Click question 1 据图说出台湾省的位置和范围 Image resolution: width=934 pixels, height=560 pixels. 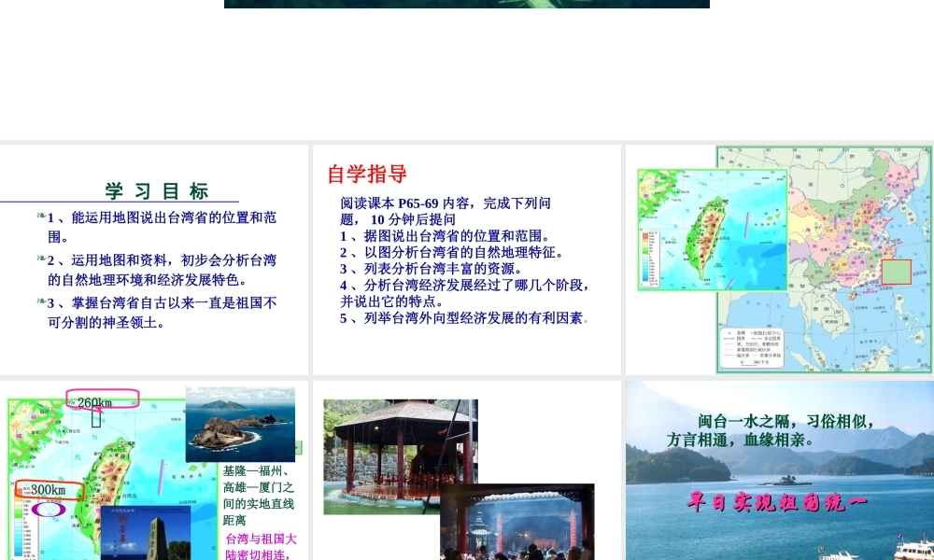(447, 235)
